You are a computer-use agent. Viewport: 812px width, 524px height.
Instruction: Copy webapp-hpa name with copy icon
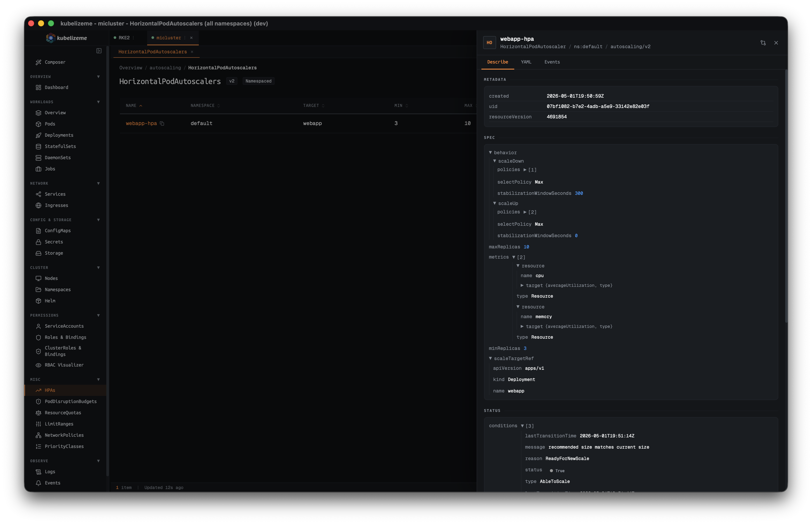[x=162, y=124]
